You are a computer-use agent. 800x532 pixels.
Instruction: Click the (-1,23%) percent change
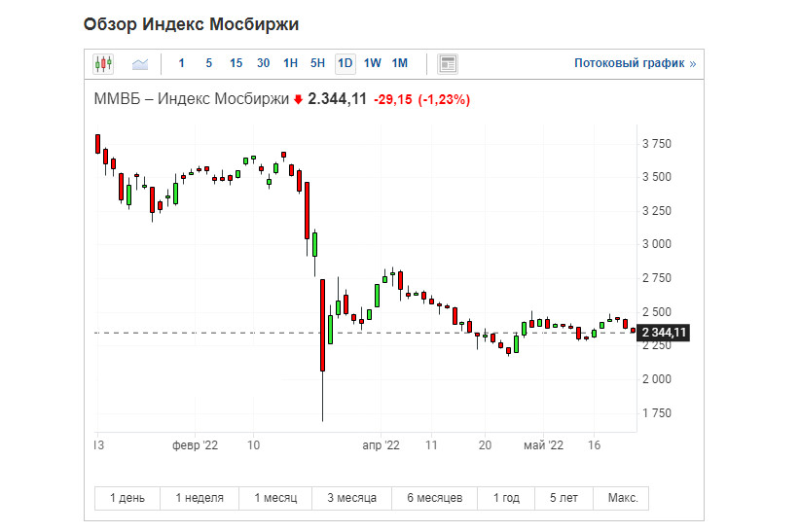[x=444, y=99]
